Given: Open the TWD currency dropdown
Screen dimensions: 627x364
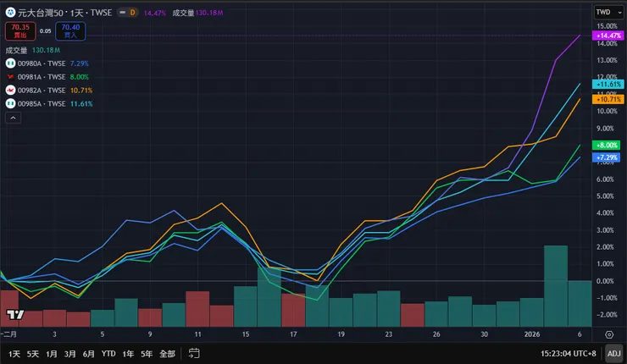Looking at the screenshot, I should pyautogui.click(x=608, y=13).
